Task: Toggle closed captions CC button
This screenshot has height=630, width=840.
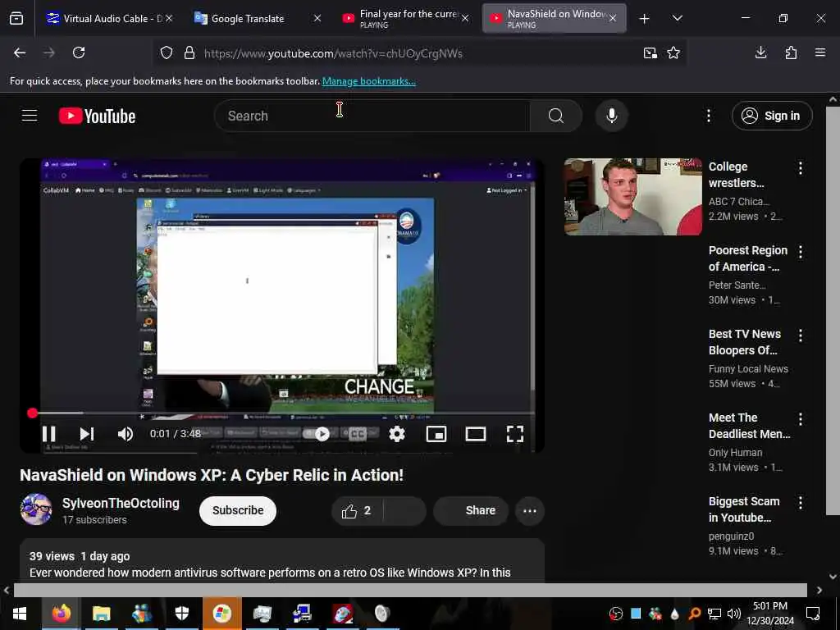Action: coord(358,433)
